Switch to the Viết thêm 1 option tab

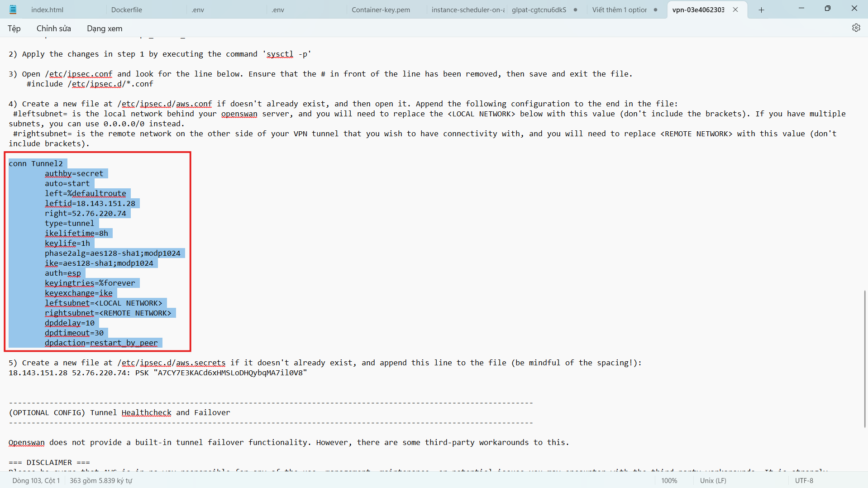pos(620,10)
